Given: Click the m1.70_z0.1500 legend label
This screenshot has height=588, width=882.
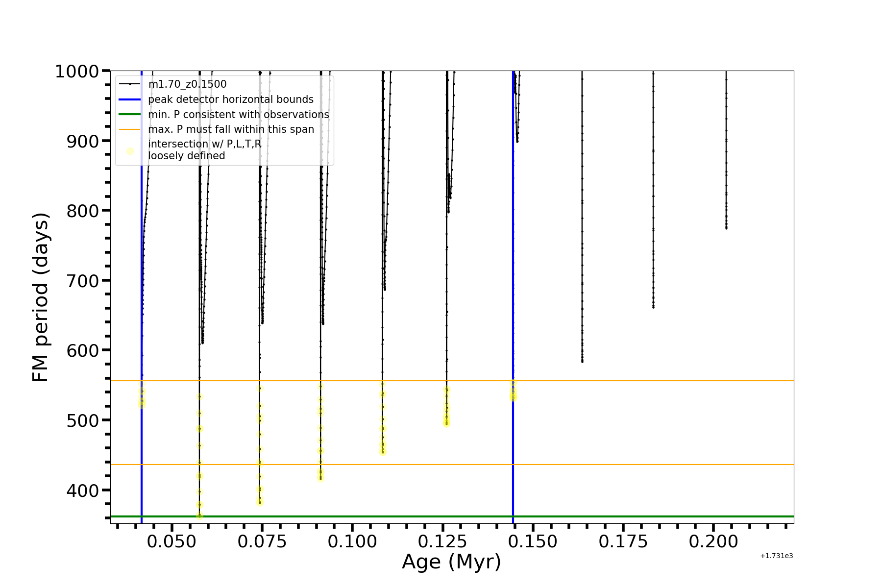Looking at the screenshot, I should tap(187, 84).
